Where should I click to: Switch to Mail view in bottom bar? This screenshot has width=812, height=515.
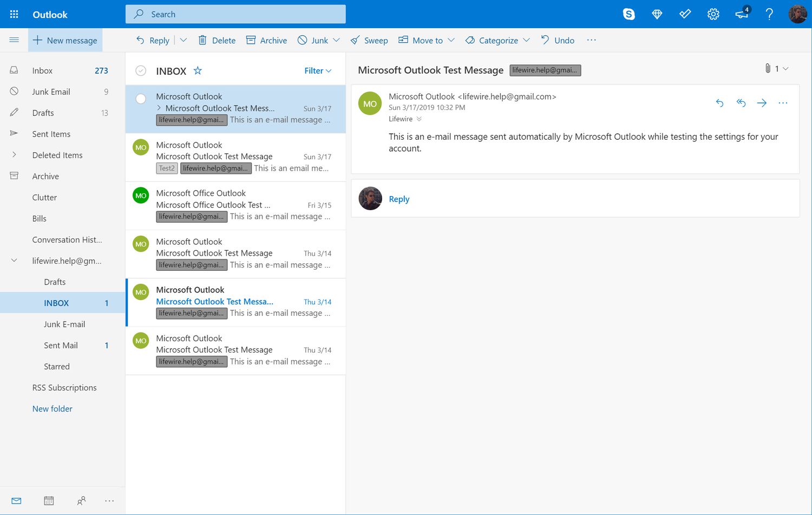tap(16, 501)
